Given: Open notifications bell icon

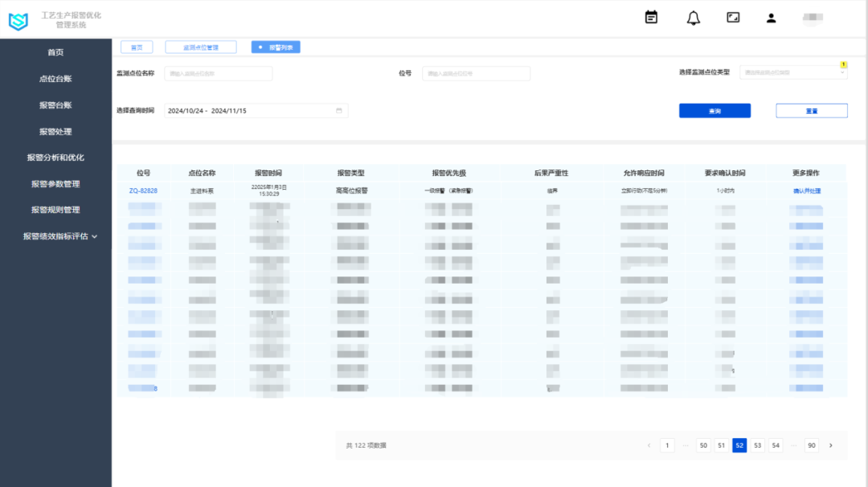Looking at the screenshot, I should (x=693, y=18).
